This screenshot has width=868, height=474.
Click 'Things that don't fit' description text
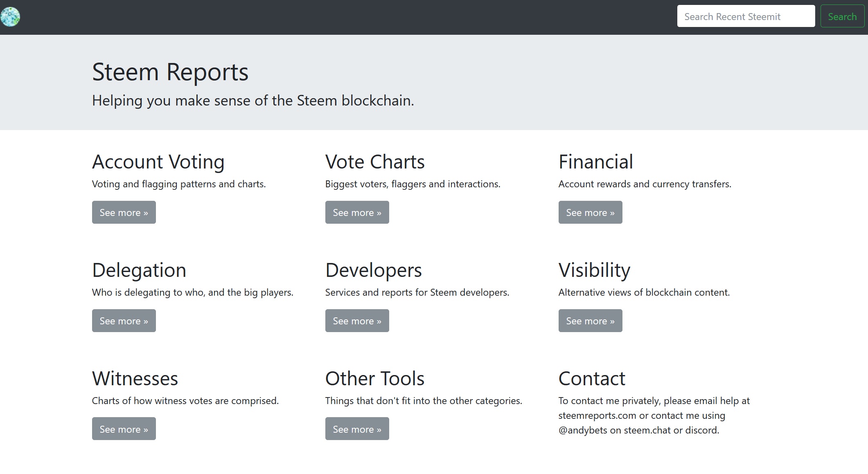click(424, 401)
